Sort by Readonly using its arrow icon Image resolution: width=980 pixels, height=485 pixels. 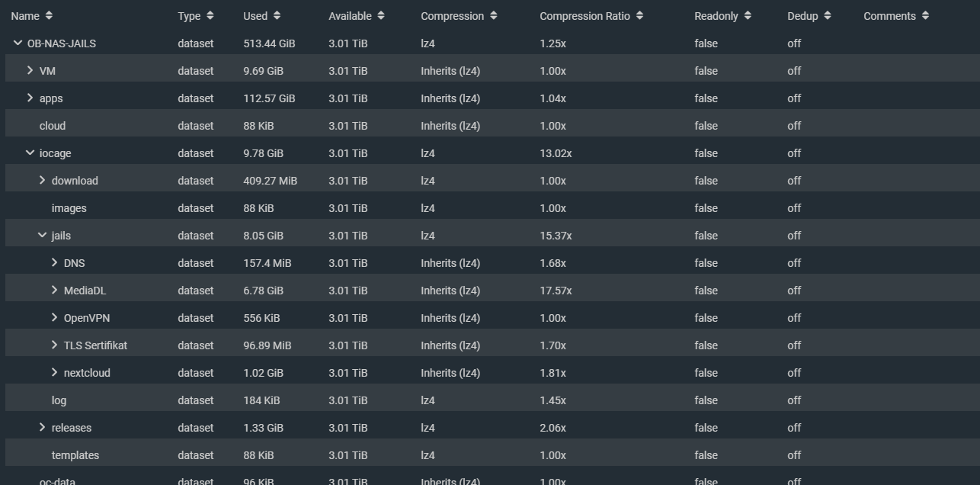(x=748, y=16)
